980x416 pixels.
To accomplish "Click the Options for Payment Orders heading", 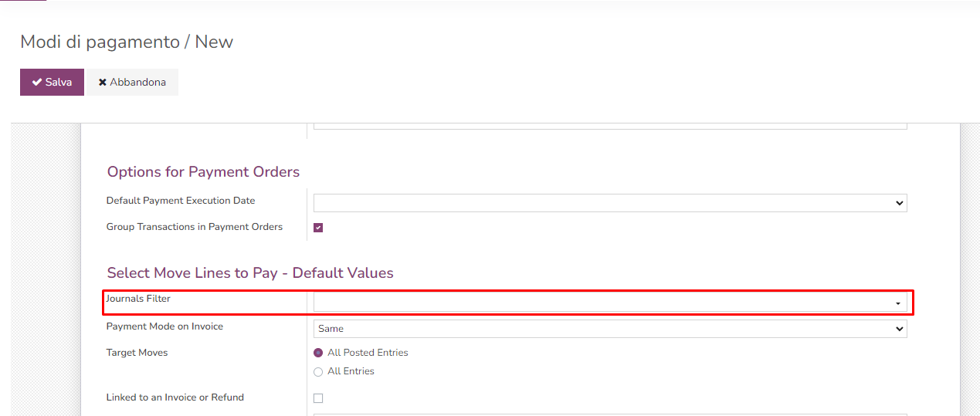I will (203, 172).
